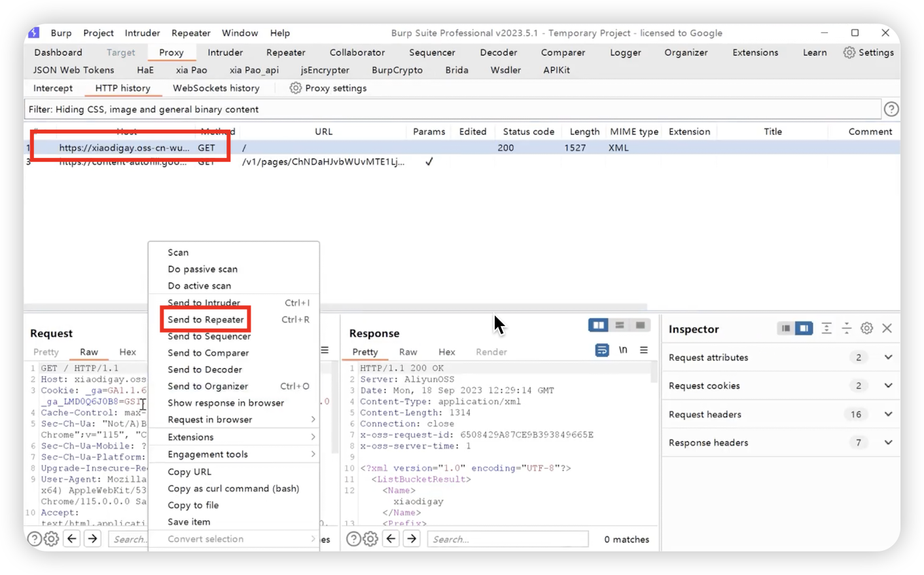
Task: Dock Inspector layout to the right option
Action: click(804, 328)
